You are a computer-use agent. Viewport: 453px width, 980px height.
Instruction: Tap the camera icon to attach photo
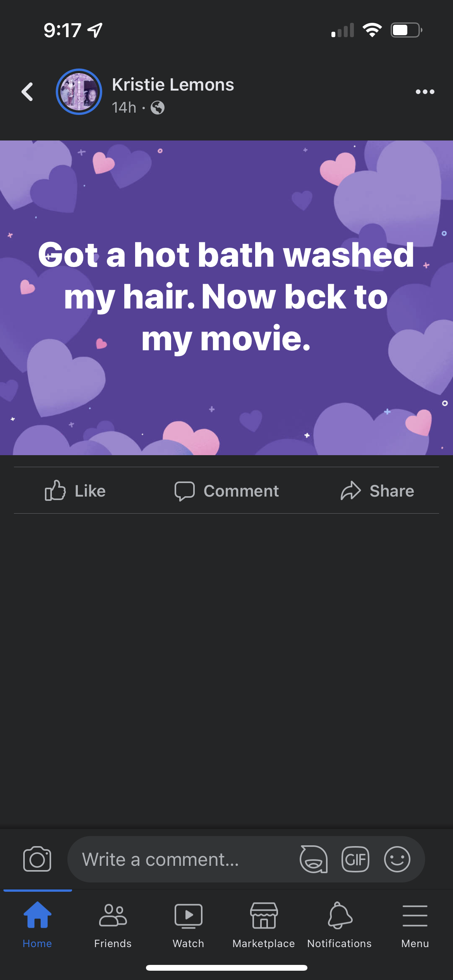pos(37,859)
